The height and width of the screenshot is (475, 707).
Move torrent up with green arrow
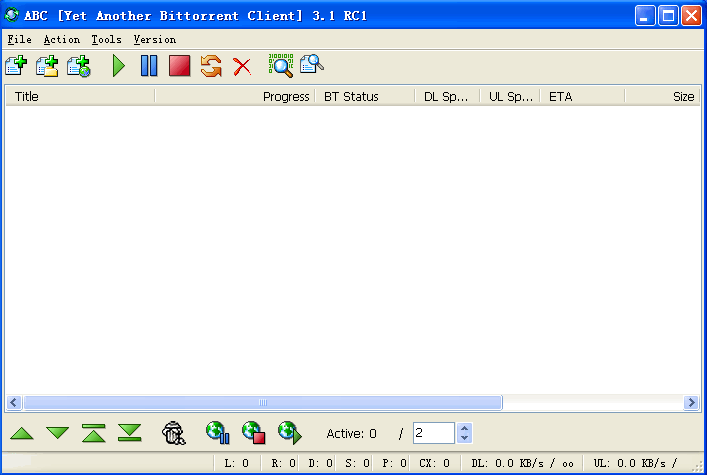click(x=22, y=433)
